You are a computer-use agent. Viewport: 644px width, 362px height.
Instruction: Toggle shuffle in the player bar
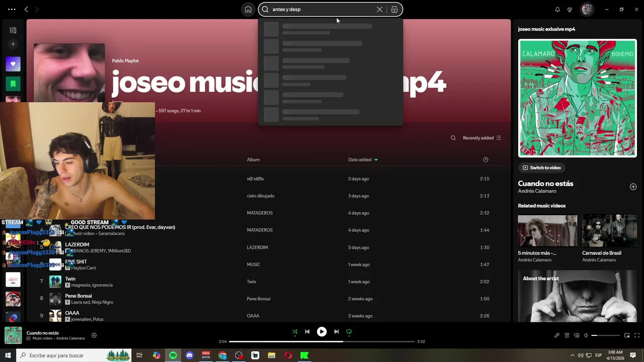pos(295,332)
